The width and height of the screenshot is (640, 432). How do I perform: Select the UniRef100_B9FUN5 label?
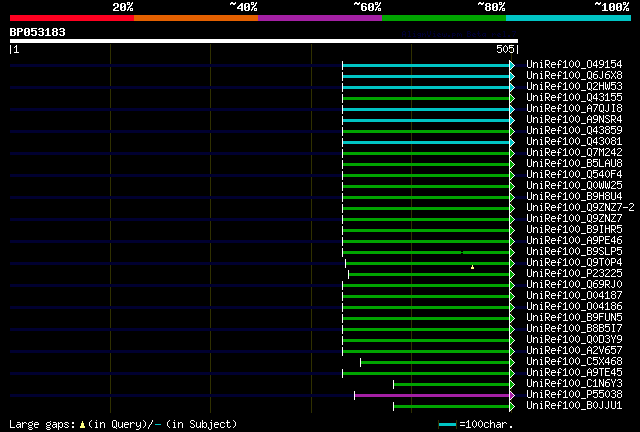[574, 318]
